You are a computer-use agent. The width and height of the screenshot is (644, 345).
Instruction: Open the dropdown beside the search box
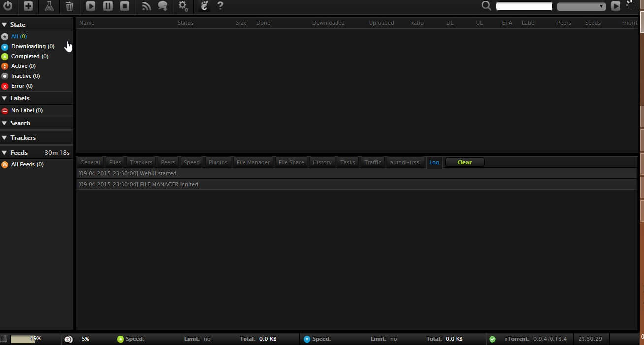point(581,6)
